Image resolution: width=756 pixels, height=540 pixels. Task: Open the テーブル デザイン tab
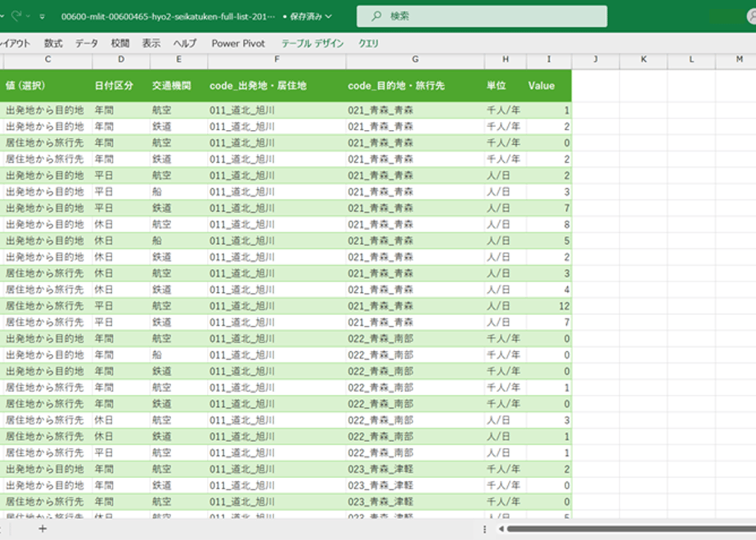tap(313, 43)
